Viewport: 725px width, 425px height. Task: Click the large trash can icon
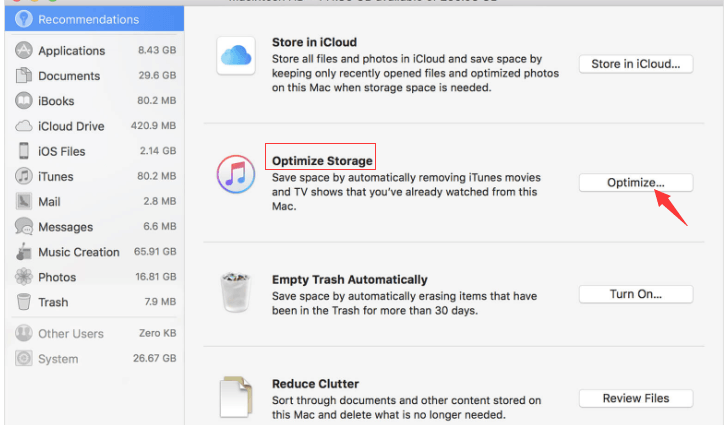point(236,292)
